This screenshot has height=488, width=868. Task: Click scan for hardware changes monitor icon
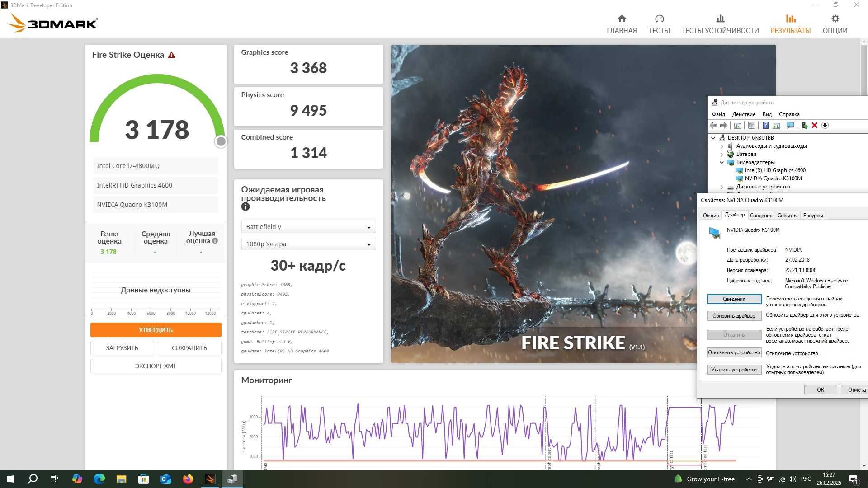[x=790, y=126]
